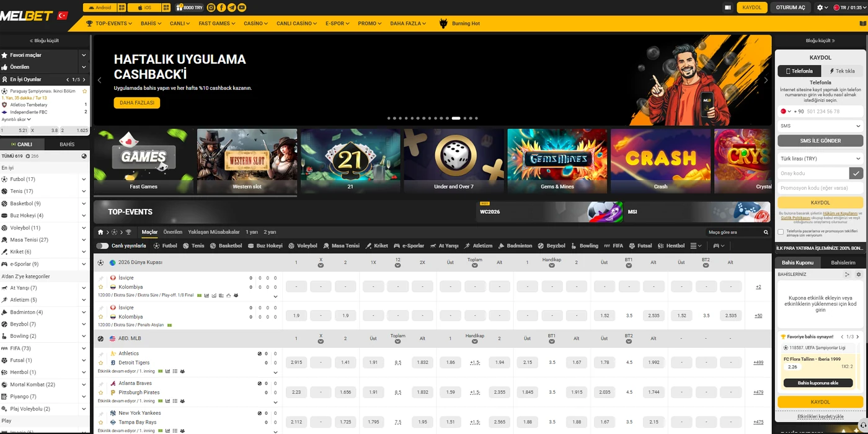Screen dimensions: 868x434
Task: Filter matches by Basketbol in filter bar
Action: (x=226, y=246)
